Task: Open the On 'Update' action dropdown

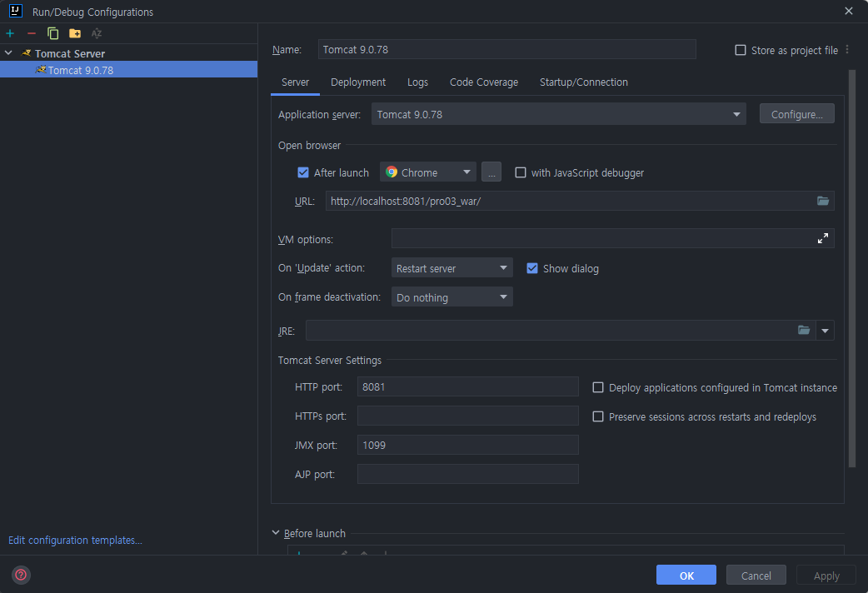Action: pyautogui.click(x=451, y=268)
